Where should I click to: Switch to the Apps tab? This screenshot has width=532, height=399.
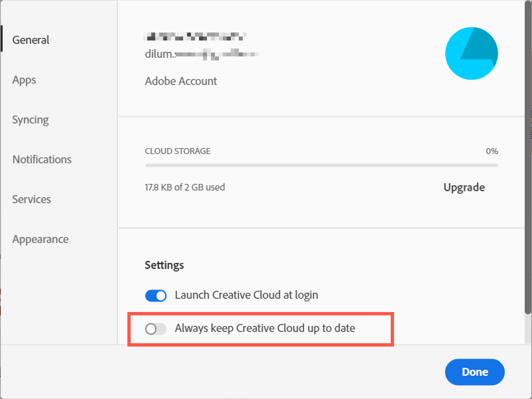coord(24,80)
